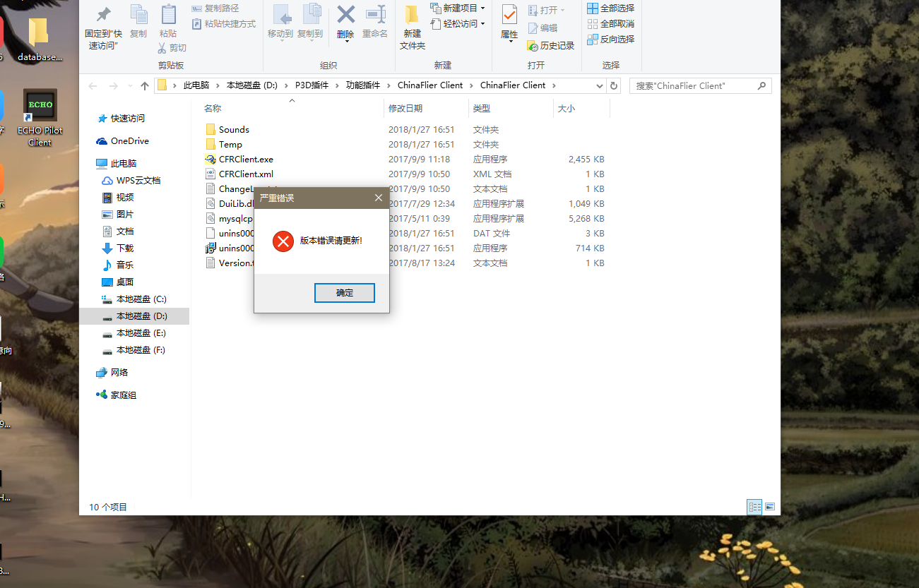The width and height of the screenshot is (919, 588).
Task: Click 功能插件 in the address breadcrumb
Action: (x=362, y=85)
